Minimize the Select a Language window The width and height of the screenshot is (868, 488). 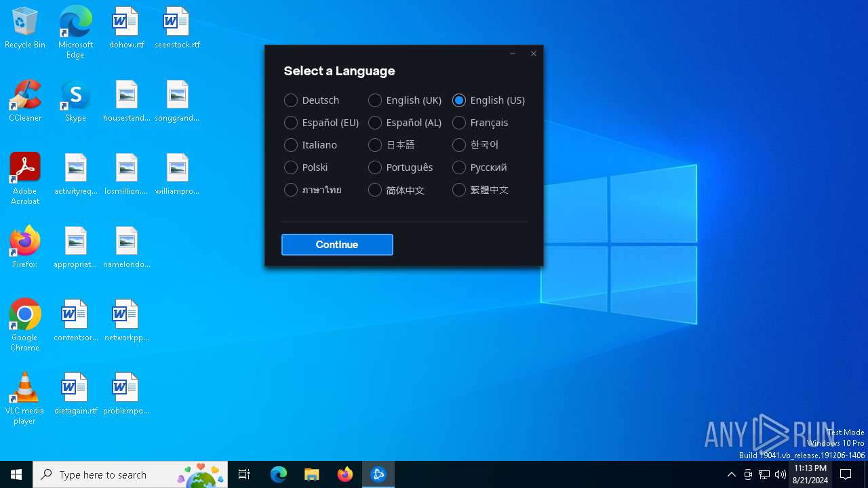click(x=513, y=54)
